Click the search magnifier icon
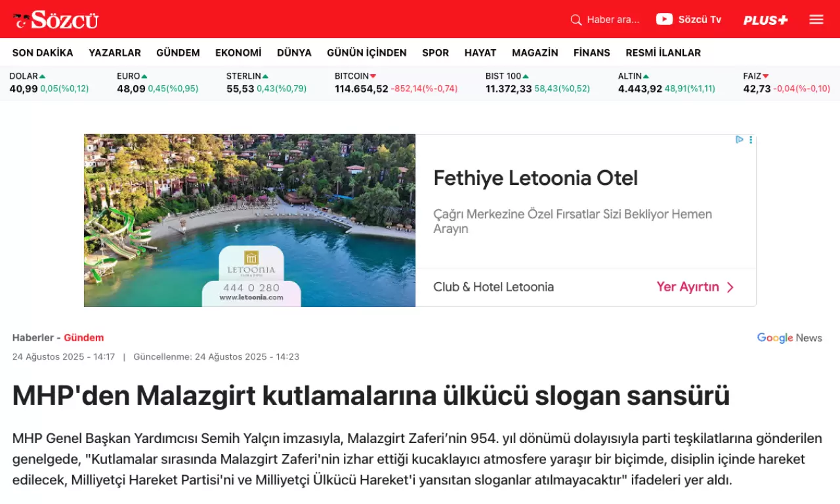This screenshot has height=504, width=840. pyautogui.click(x=576, y=20)
